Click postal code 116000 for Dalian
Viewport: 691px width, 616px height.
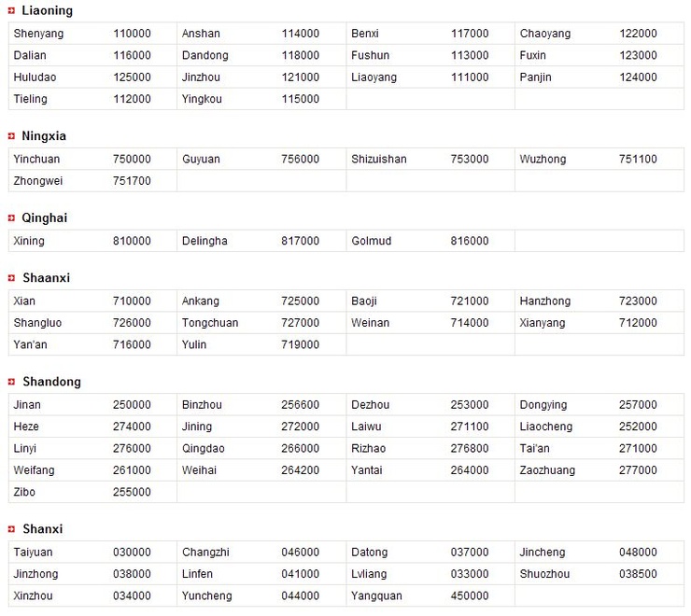click(x=132, y=55)
